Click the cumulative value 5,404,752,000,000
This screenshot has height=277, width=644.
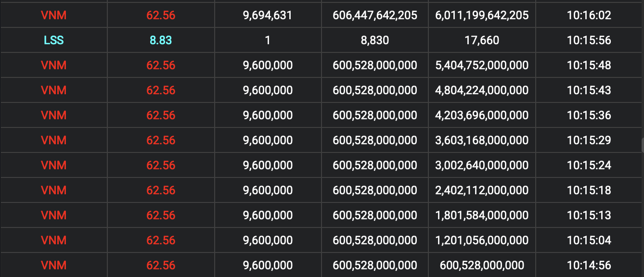click(x=482, y=65)
